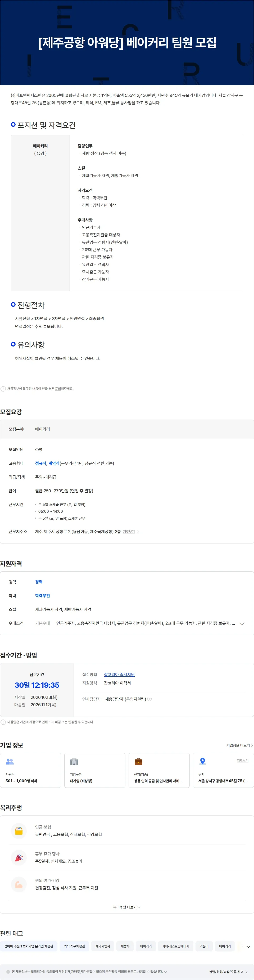The height and width of the screenshot is (980, 254).
Task: Click 잡코리아 즉시지원 apply link
Action: (x=119, y=675)
